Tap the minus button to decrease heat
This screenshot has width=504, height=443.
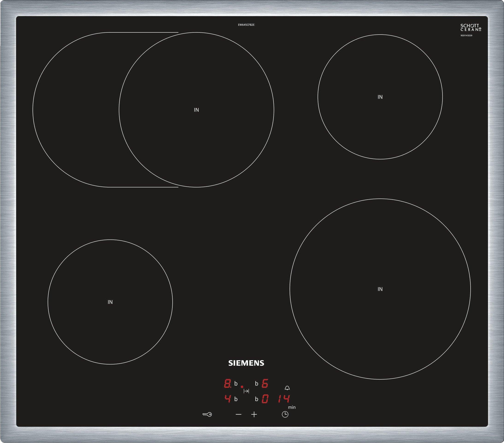[239, 414]
